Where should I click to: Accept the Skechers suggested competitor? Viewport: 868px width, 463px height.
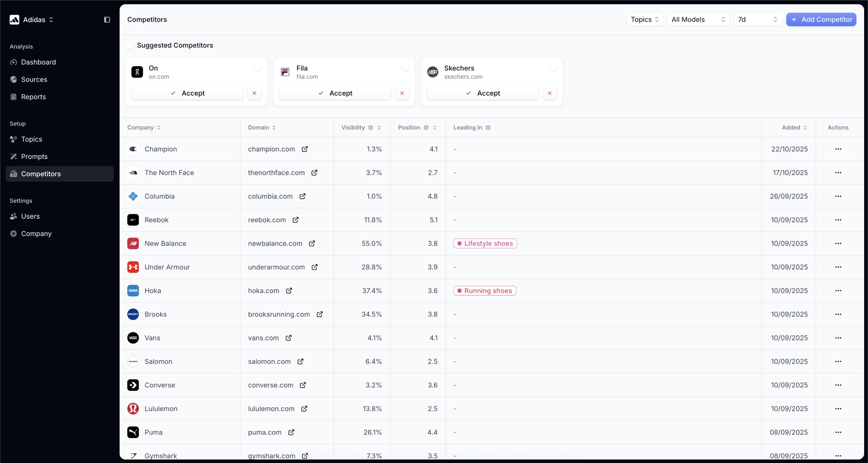coord(483,93)
